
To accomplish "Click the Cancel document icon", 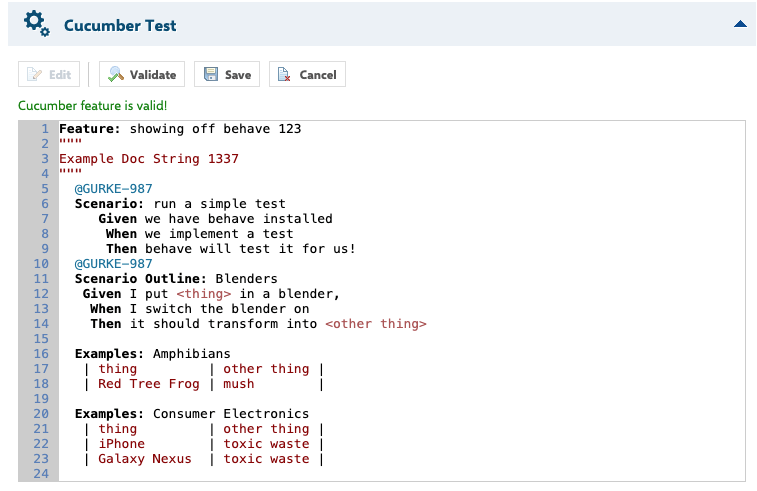I will pos(284,74).
